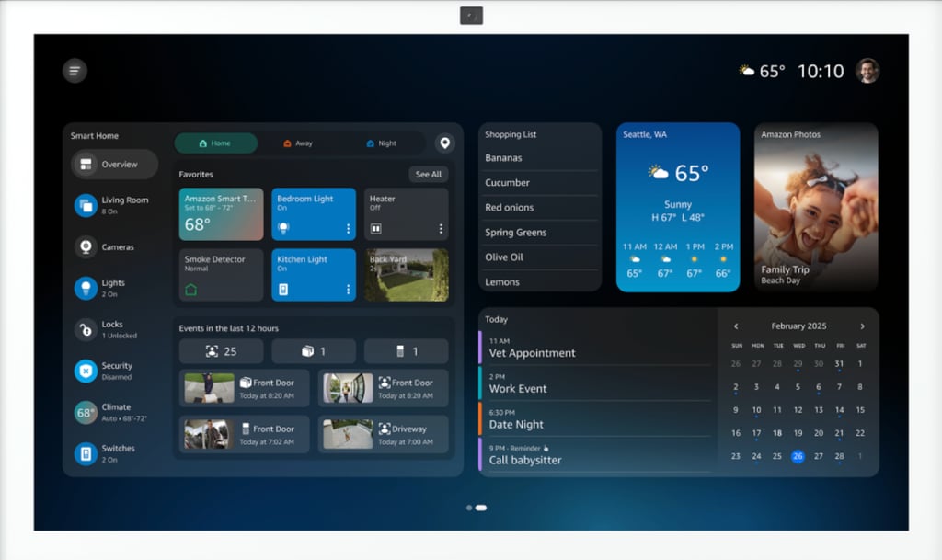Open Bedroom Light three-dot options

[x=348, y=229]
